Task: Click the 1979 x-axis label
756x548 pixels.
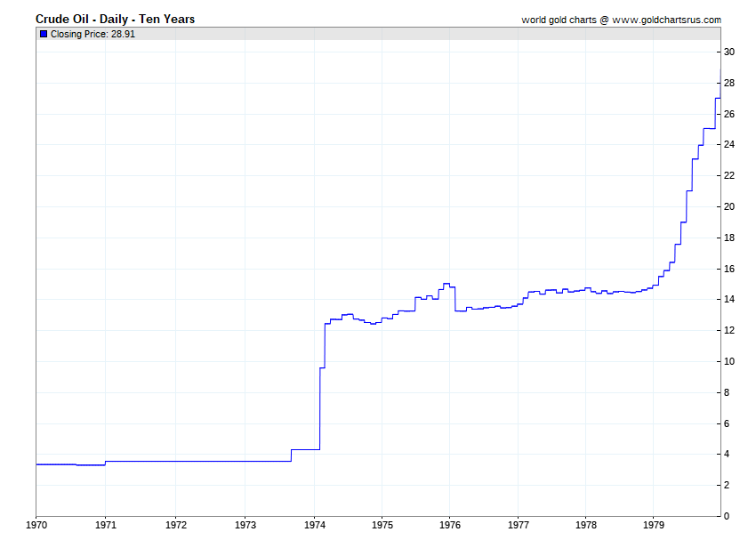Action: (x=654, y=525)
